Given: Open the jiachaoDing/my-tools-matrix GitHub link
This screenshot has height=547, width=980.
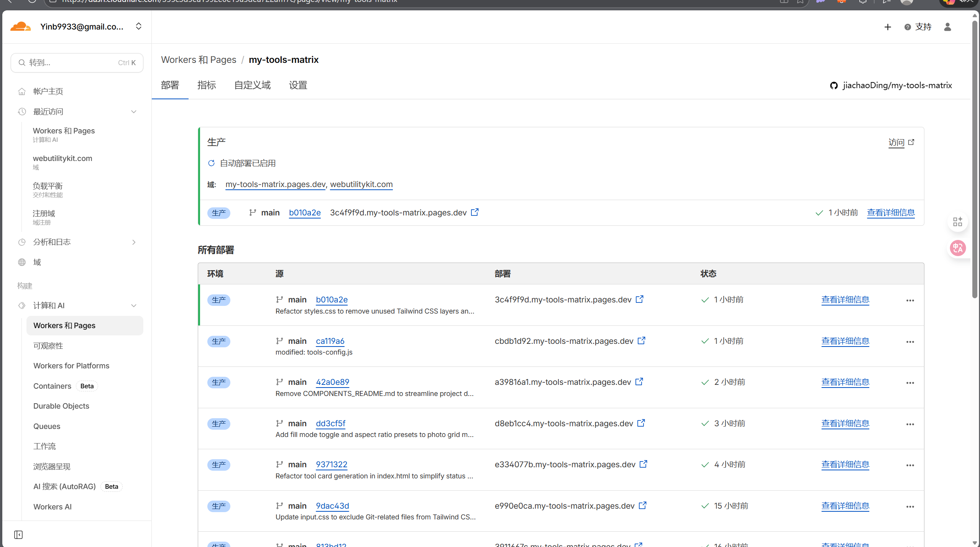Looking at the screenshot, I should [x=891, y=85].
